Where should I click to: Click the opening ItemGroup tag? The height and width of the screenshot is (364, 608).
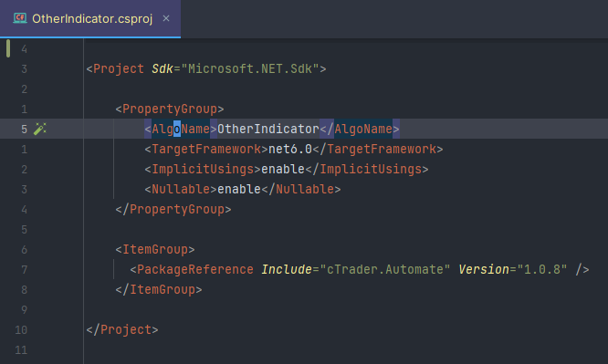tap(155, 249)
